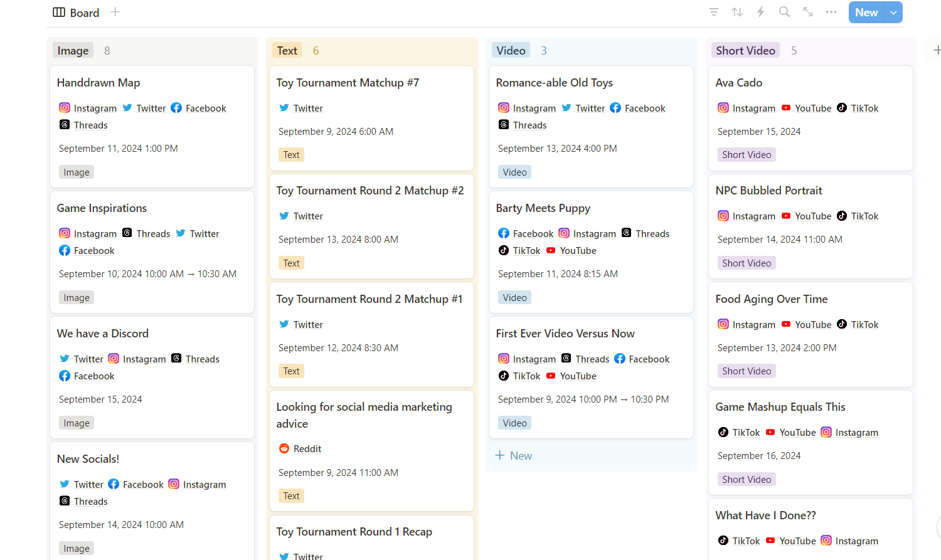941x560 pixels.
Task: Click the count 5 beside the Short Video group
Action: 794,50
